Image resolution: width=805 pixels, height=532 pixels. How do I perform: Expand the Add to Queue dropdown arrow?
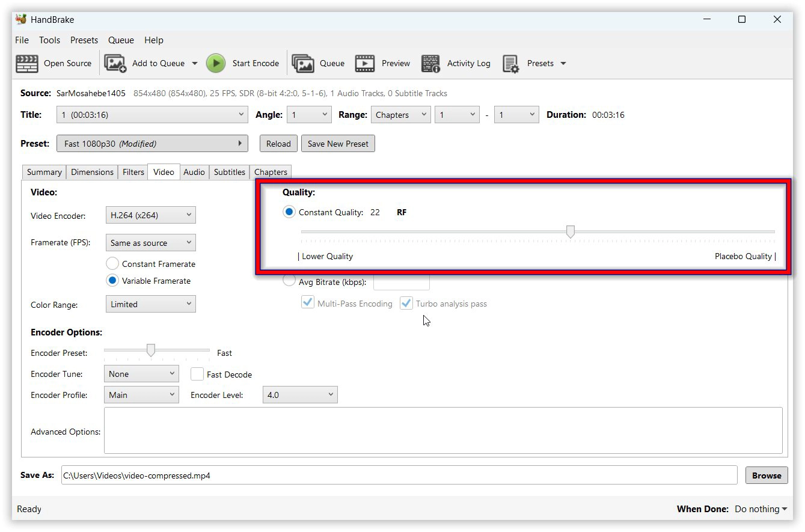(194, 63)
